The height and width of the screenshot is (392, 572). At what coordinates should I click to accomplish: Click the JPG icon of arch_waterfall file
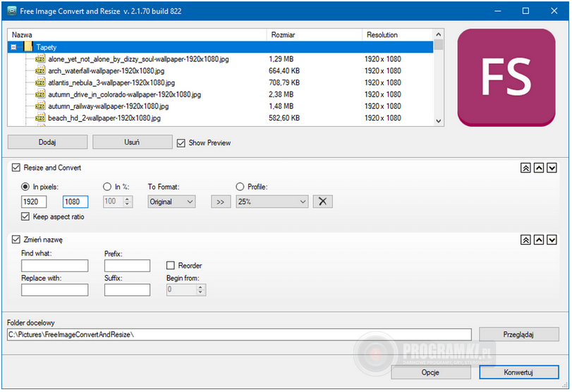click(40, 71)
